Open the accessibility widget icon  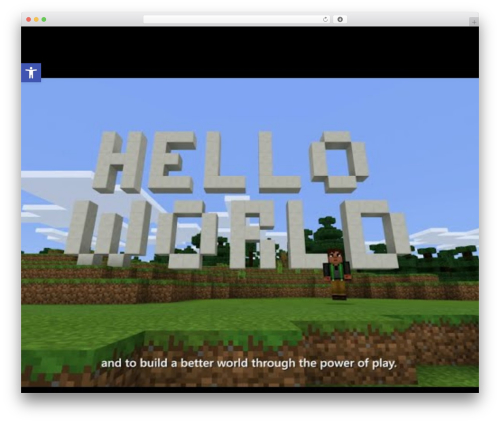click(31, 72)
